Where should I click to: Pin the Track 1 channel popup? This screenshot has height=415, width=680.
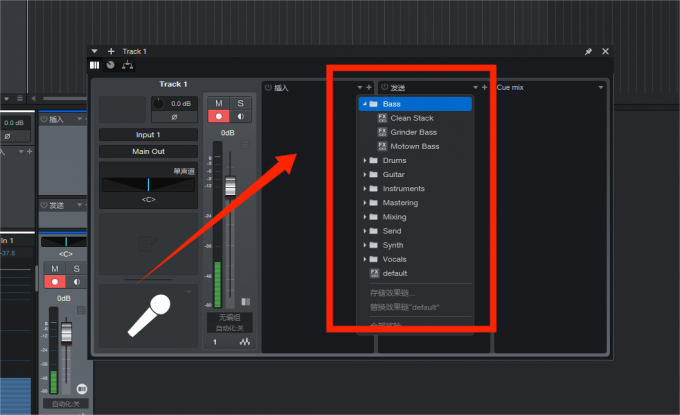tap(588, 51)
